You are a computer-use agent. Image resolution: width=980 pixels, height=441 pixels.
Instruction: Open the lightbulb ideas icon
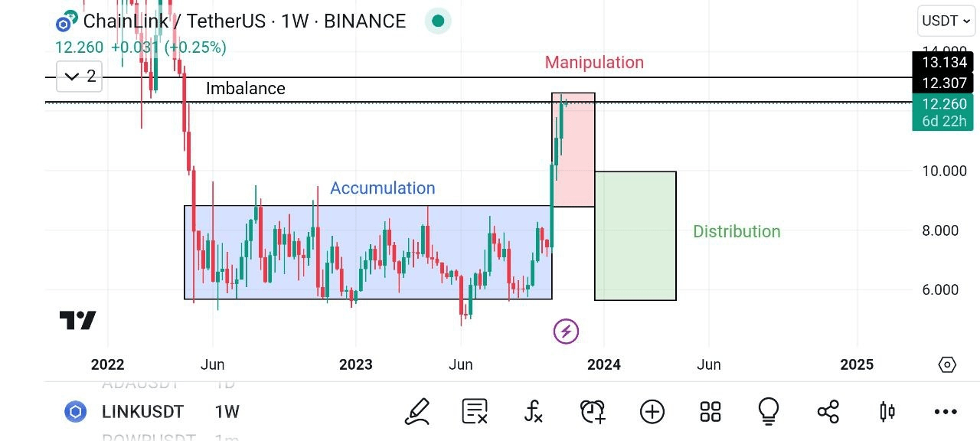[769, 412]
